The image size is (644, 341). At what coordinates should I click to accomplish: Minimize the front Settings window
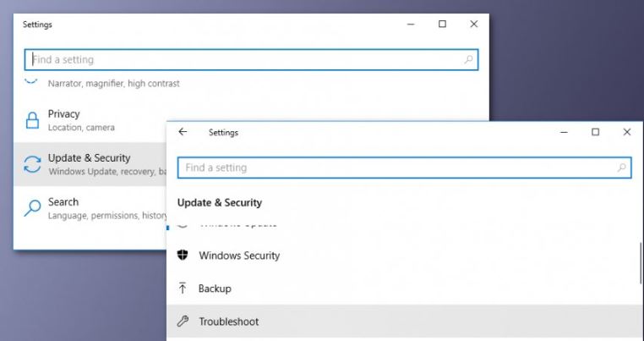[564, 132]
